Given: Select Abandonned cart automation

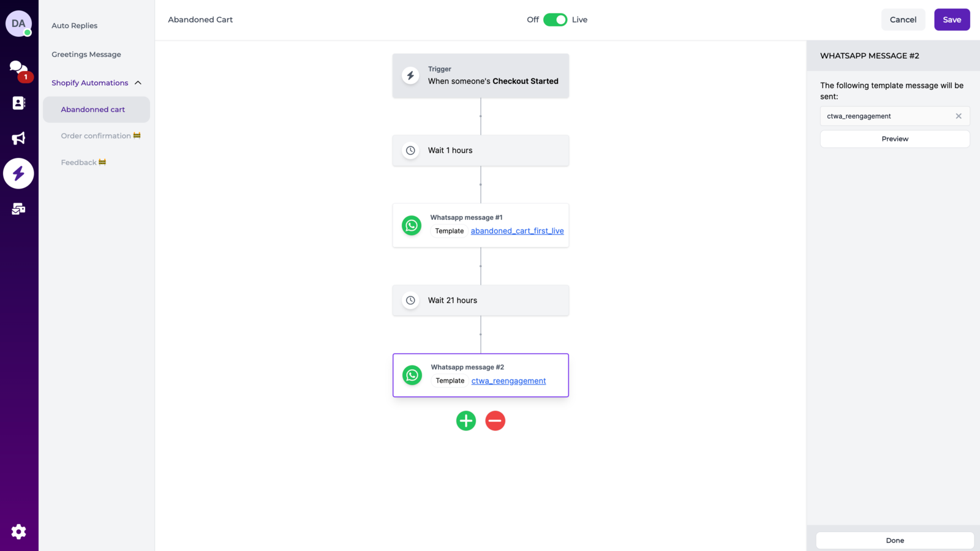Looking at the screenshot, I should pyautogui.click(x=93, y=110).
